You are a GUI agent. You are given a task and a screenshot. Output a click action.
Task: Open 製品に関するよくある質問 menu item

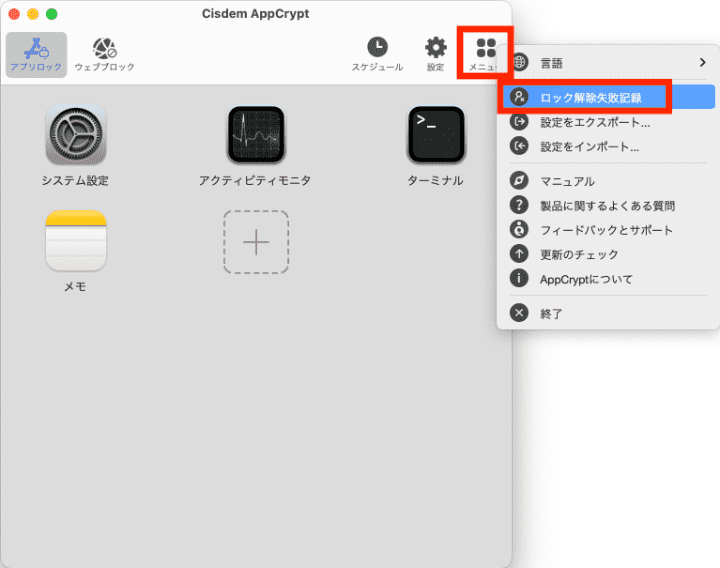pos(608,205)
